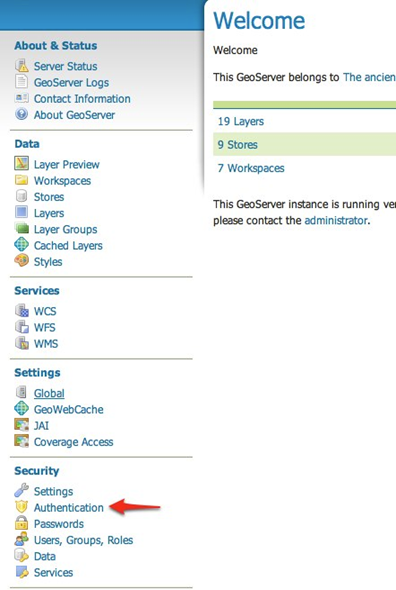Click the Workspaces folder icon
This screenshot has height=590, width=396.
21,180
